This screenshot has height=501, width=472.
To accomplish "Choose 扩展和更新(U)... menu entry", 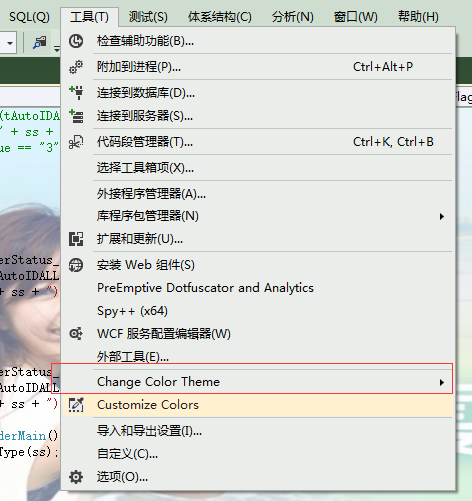I will click(257, 239).
